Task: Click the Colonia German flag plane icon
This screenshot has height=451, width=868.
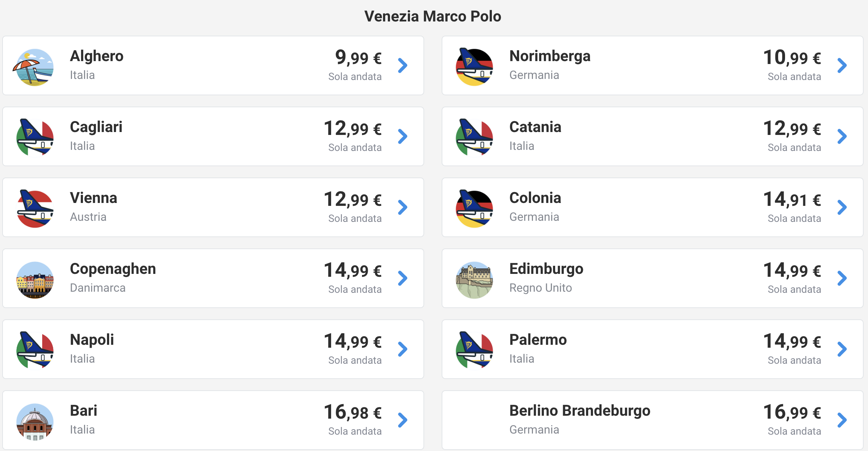Action: 474,209
